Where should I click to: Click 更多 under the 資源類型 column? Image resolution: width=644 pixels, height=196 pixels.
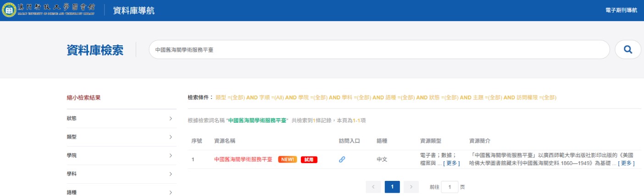451,163
